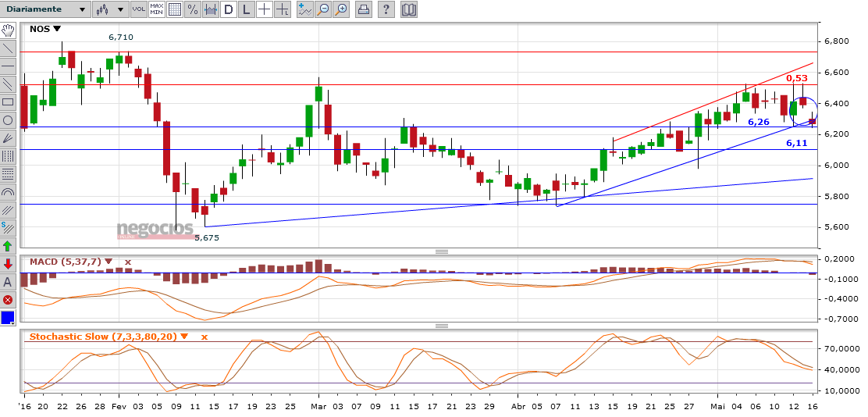
Task: Expand the NOS symbol dropdown arrow
Action: tap(57, 29)
